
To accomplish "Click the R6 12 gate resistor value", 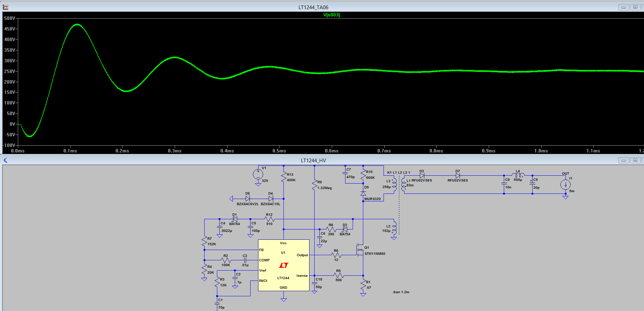I will click(x=336, y=260).
